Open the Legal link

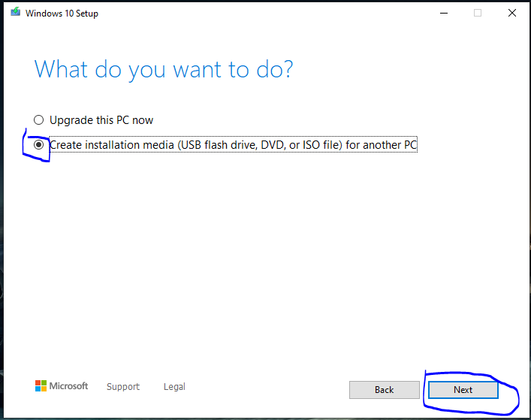174,386
